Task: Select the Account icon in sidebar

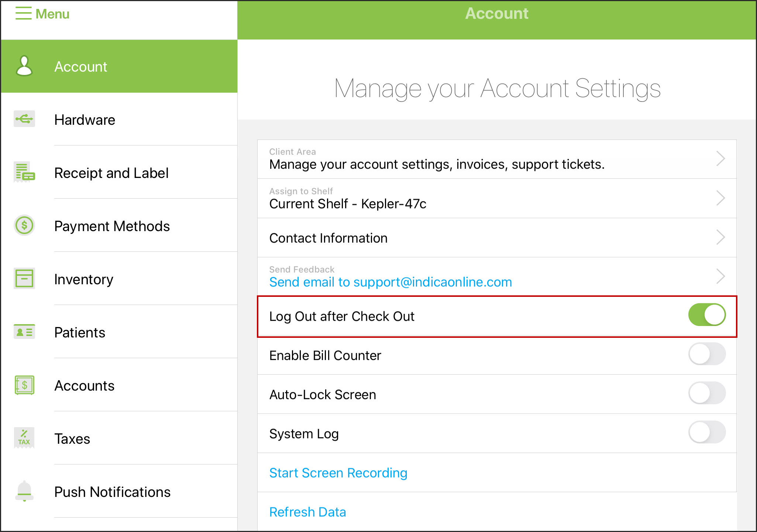Action: point(24,66)
